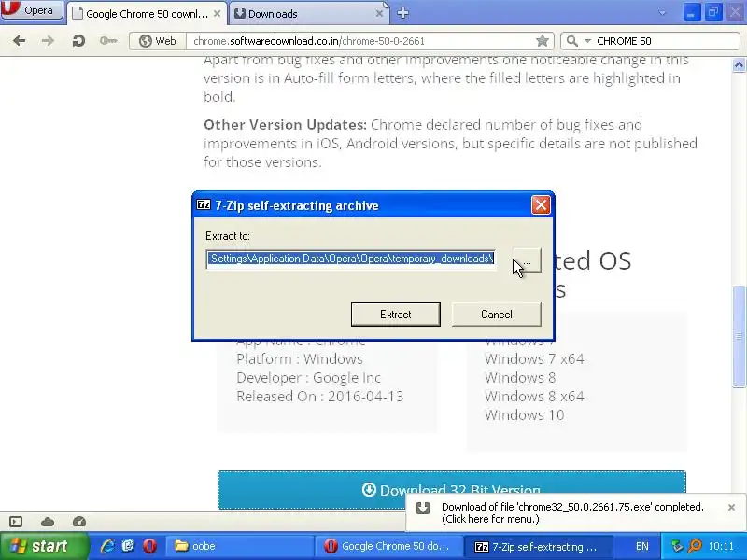The height and width of the screenshot is (560, 747).
Task: Switch to the oobe folder taskbar item
Action: pos(240,546)
